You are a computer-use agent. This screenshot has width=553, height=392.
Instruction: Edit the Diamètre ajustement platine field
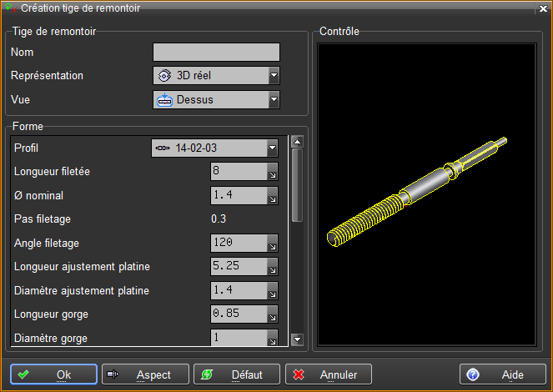[239, 290]
